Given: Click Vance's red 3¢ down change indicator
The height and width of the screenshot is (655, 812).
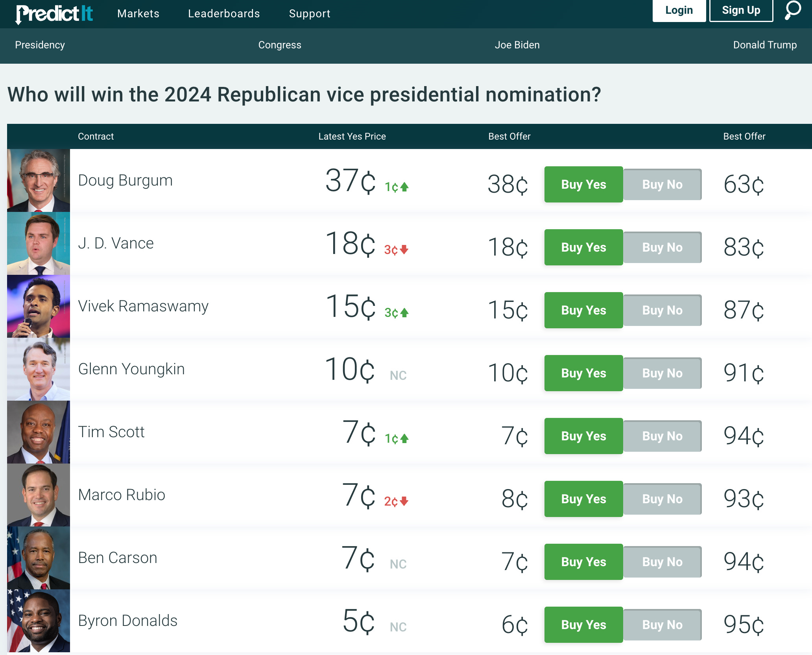Looking at the screenshot, I should 397,250.
